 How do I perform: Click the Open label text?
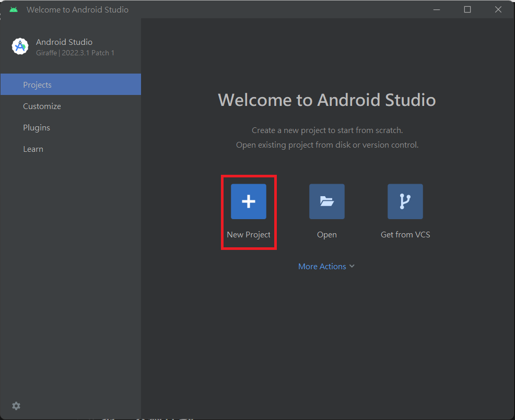pyautogui.click(x=327, y=235)
